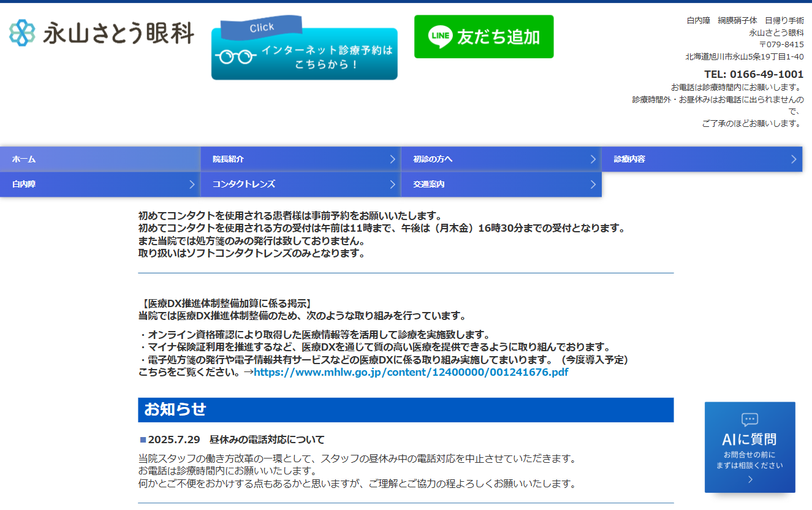Click the text お電話は診療時間内にお願いします。 in header

pyautogui.click(x=737, y=87)
